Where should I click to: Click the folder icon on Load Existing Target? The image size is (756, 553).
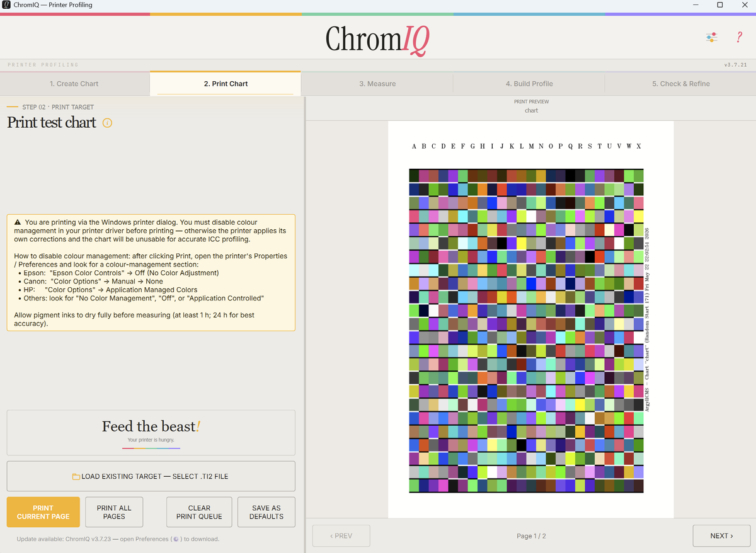click(76, 477)
